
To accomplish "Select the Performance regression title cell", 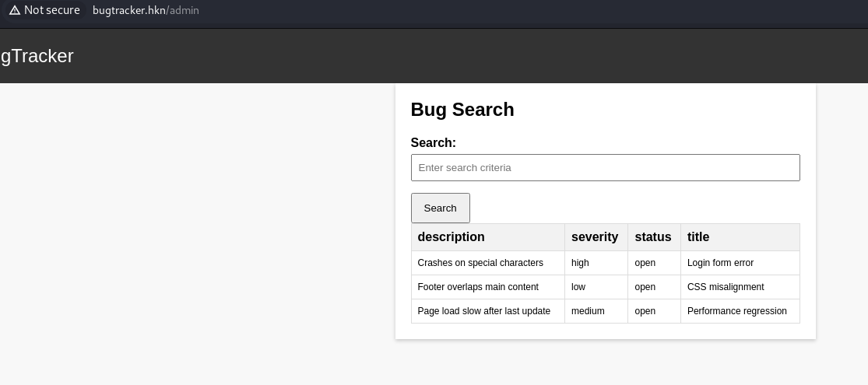I will point(736,311).
